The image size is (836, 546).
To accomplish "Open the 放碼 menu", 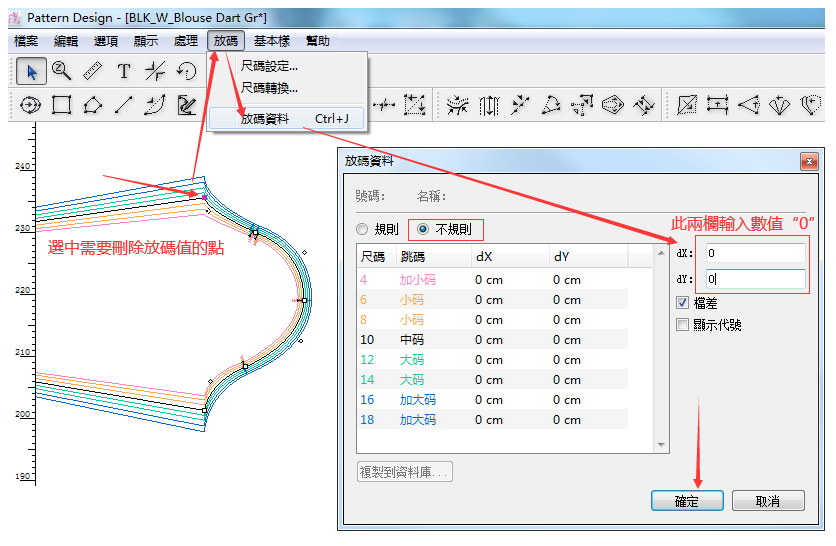I will click(226, 41).
